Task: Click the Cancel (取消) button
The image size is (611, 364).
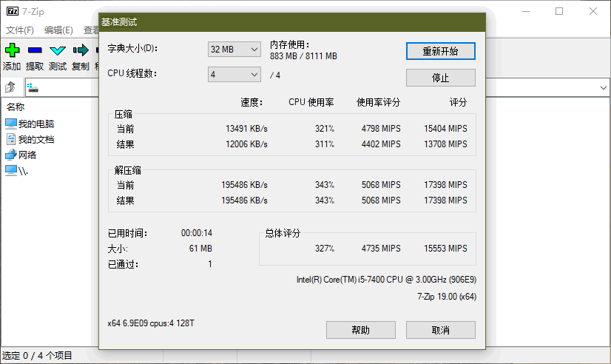Action: click(x=440, y=330)
